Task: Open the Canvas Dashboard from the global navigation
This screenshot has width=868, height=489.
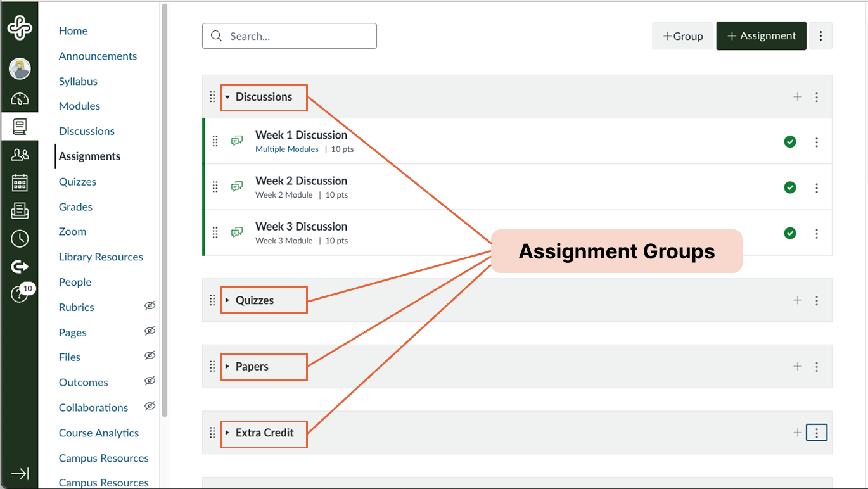Action: point(20,98)
